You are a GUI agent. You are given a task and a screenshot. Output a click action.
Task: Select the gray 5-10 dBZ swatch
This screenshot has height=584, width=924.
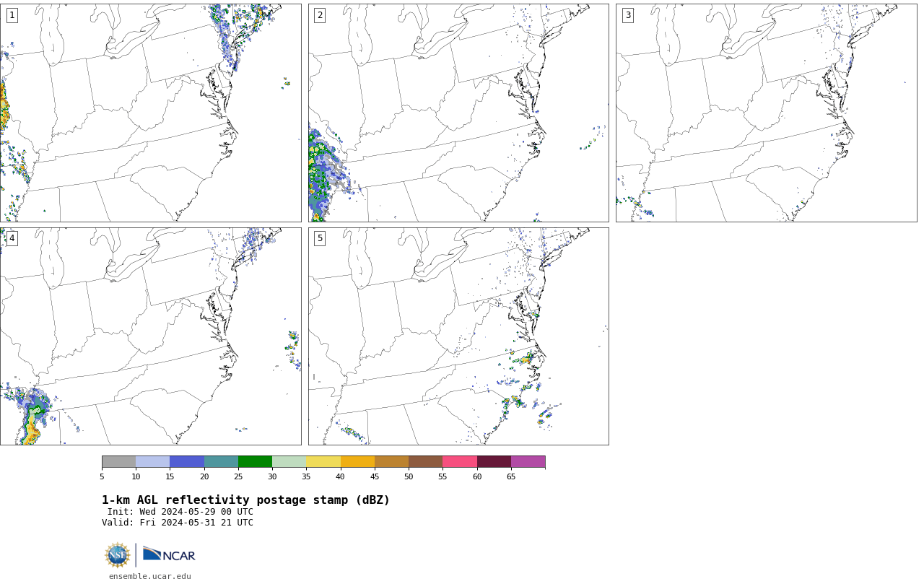pos(118,462)
